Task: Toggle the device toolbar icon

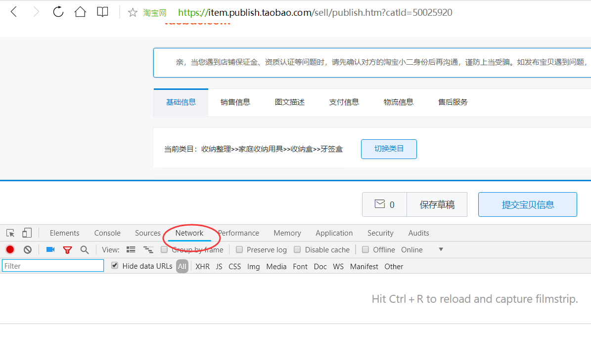Action: pyautogui.click(x=27, y=233)
